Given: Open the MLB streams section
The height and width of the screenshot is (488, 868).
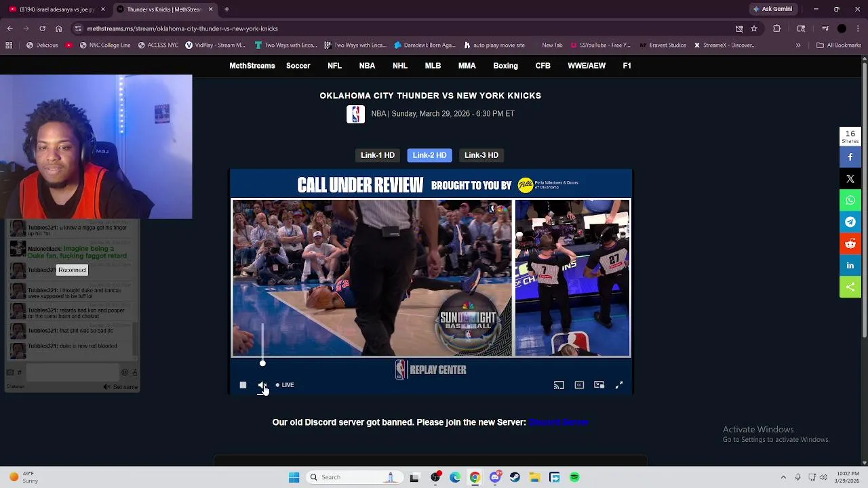Looking at the screenshot, I should [x=433, y=66].
